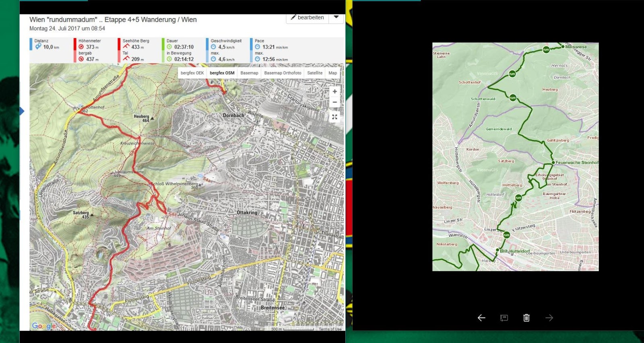644x343 pixels.
Task: Click the date Montag 24. Juli 2017
Action: 67,29
